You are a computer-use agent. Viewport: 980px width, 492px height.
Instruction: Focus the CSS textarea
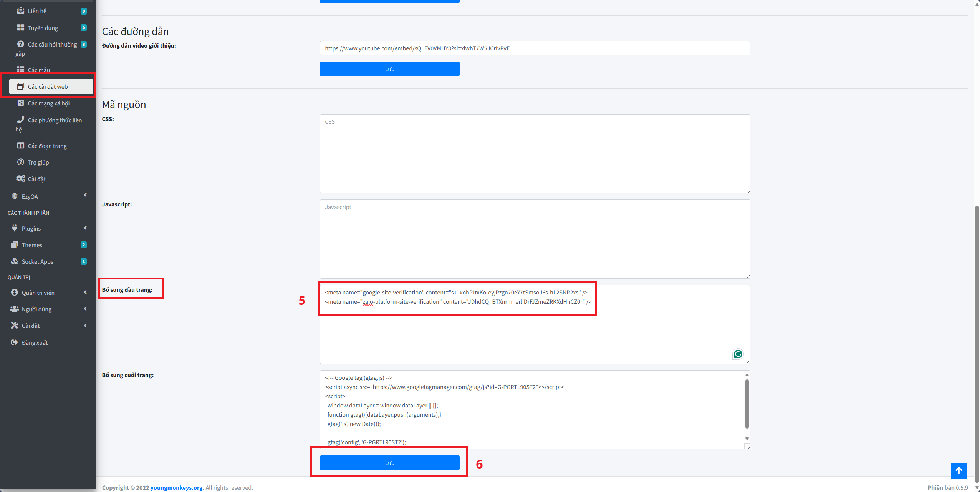pyautogui.click(x=535, y=154)
